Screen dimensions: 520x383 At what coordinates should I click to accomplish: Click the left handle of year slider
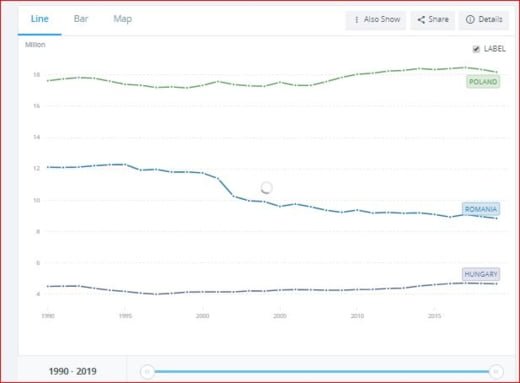point(147,371)
